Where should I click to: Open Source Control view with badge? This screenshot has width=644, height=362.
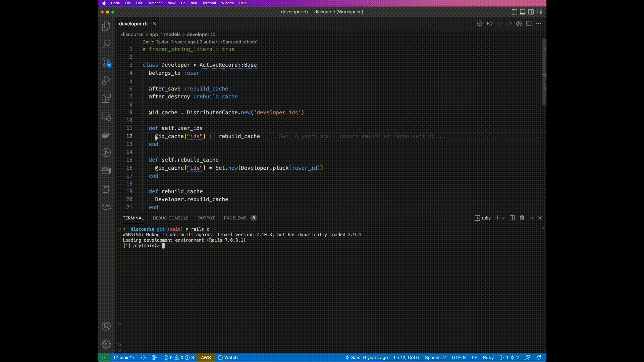[x=106, y=62]
